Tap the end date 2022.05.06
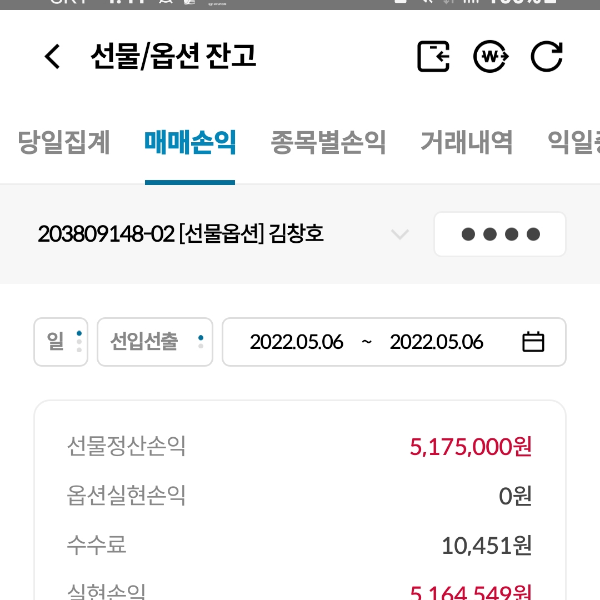 (x=436, y=342)
